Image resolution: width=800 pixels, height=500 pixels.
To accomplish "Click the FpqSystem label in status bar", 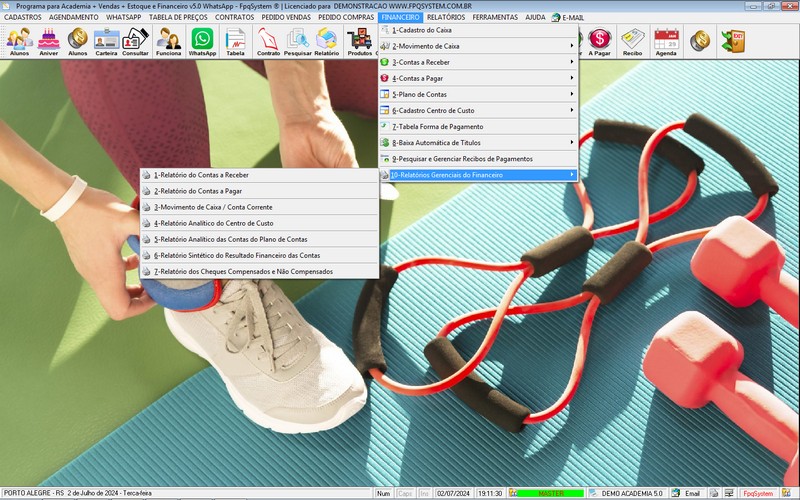I will 758,493.
